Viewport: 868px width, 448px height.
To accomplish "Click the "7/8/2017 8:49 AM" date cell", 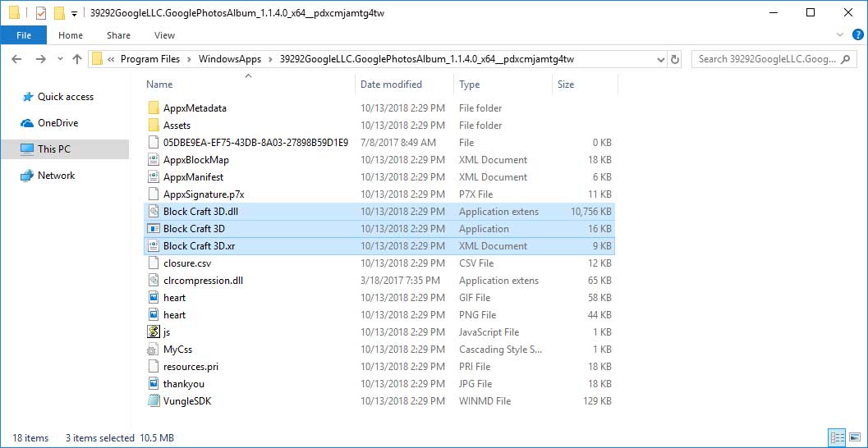I will pos(398,143).
